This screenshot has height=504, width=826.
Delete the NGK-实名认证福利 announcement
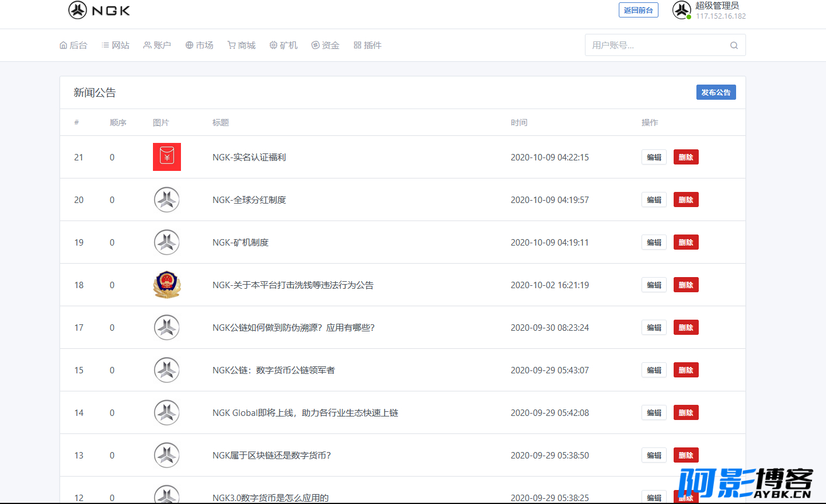[x=686, y=157]
